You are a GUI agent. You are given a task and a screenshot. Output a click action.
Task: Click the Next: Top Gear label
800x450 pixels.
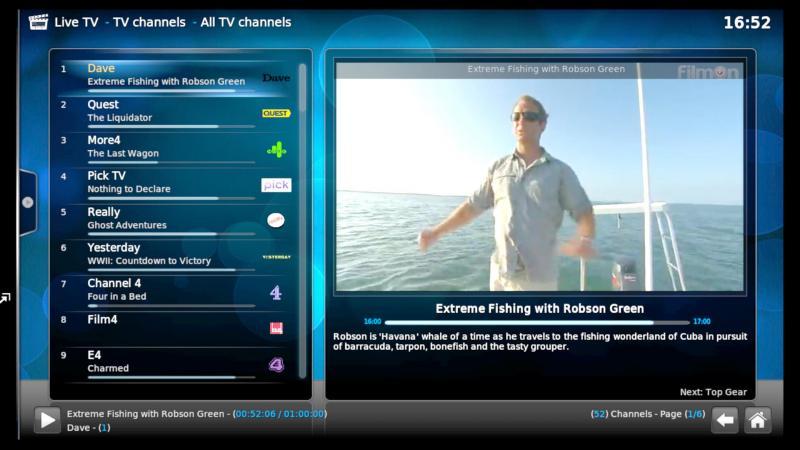714,392
